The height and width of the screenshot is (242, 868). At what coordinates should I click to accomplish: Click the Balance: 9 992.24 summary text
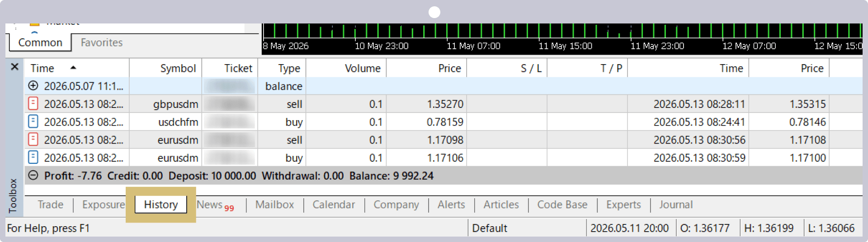(391, 176)
